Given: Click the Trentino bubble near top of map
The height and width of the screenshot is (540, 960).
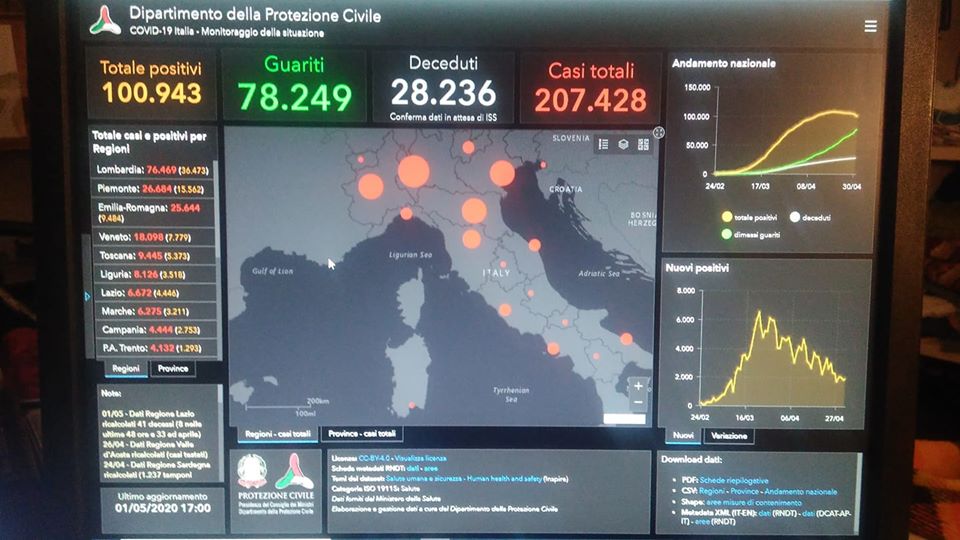Looking at the screenshot, I should 468,147.
